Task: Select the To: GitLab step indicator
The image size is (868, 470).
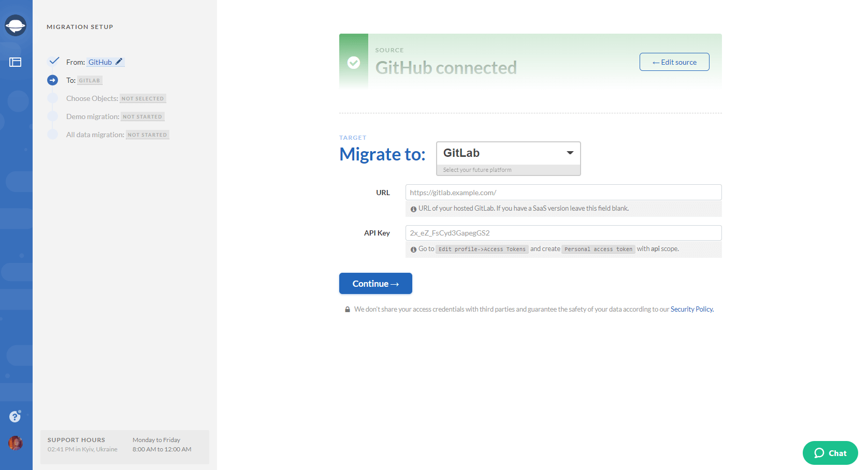Action: [x=52, y=80]
